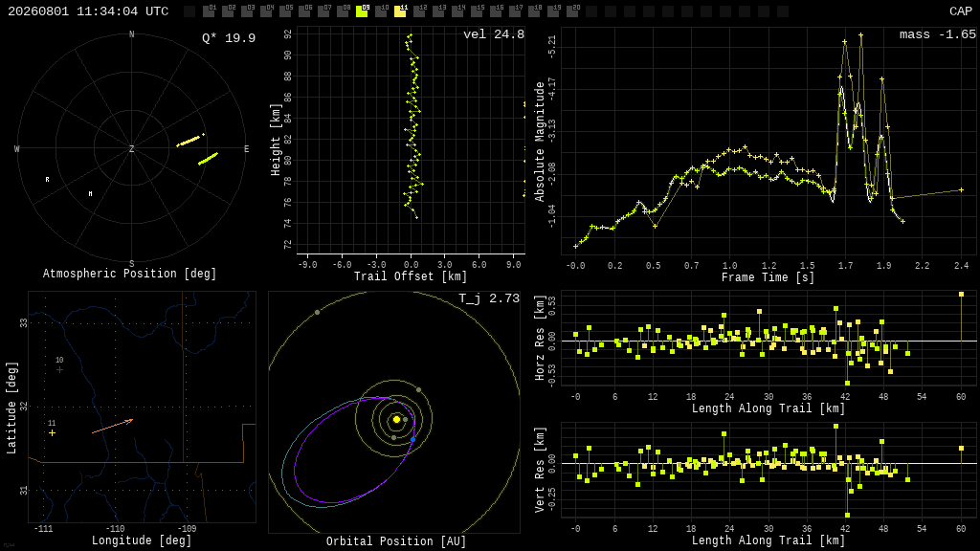The image size is (980, 551).
Task: Click the T_j 2.73 value label
Action: click(x=489, y=298)
